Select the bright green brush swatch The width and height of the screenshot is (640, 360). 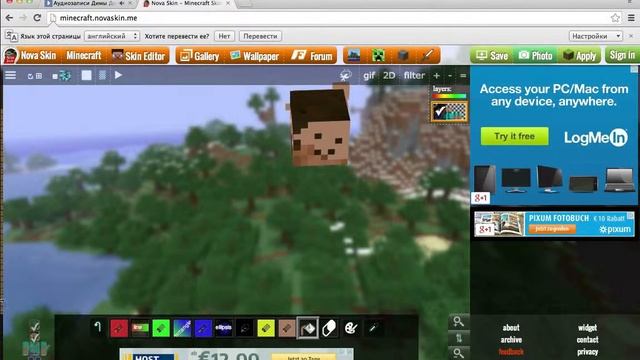coord(161,328)
